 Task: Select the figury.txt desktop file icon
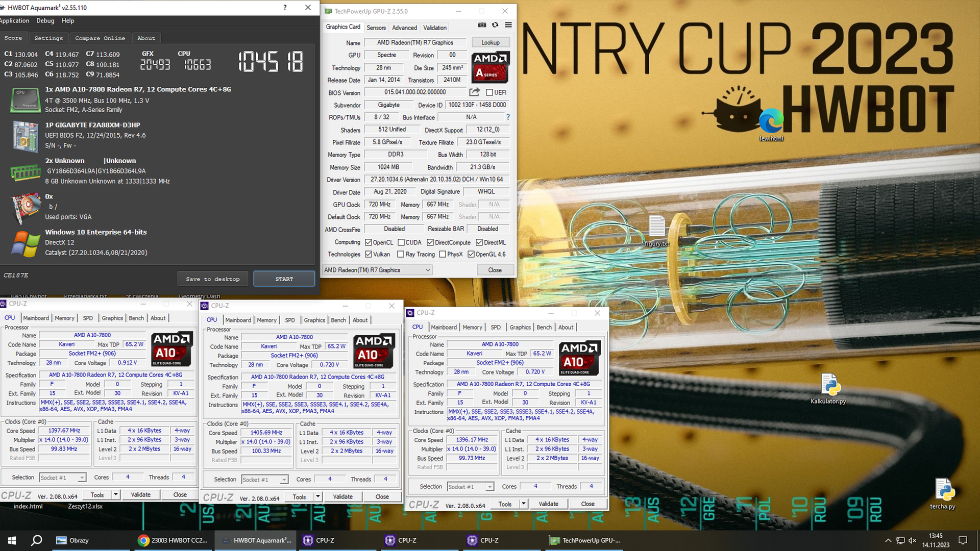[657, 231]
